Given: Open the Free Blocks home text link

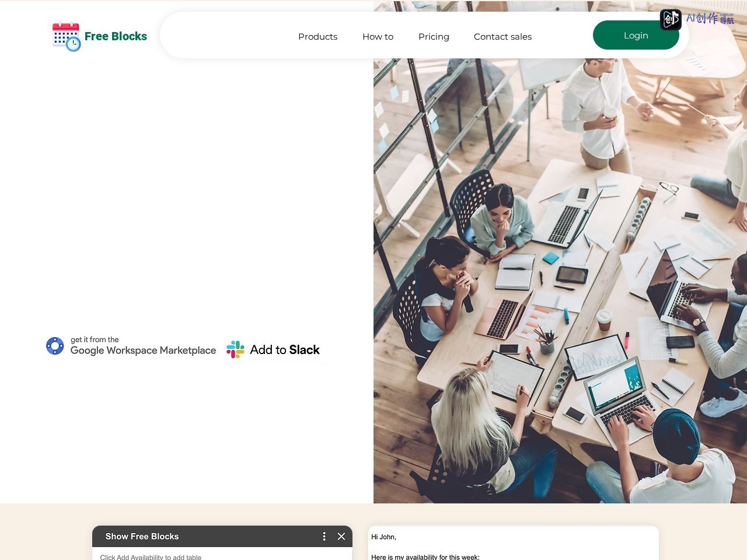Looking at the screenshot, I should click(116, 36).
